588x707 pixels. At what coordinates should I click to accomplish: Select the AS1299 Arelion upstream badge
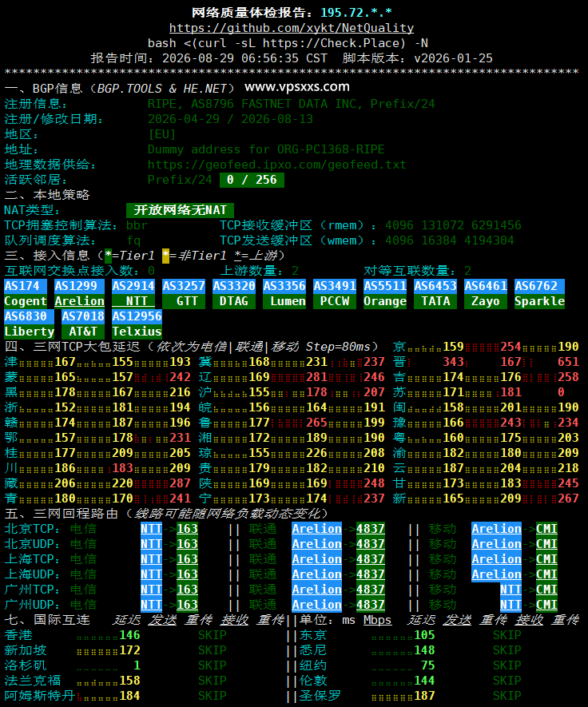79,293
